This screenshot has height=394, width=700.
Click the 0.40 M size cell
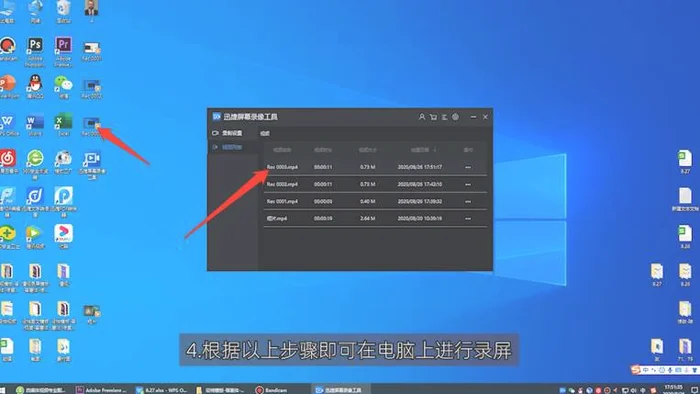click(x=367, y=201)
